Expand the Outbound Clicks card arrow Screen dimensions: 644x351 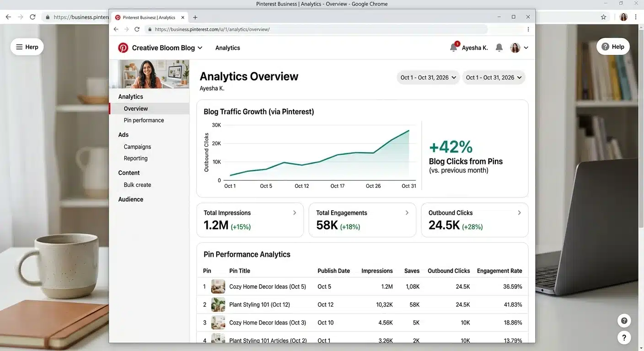tap(519, 213)
